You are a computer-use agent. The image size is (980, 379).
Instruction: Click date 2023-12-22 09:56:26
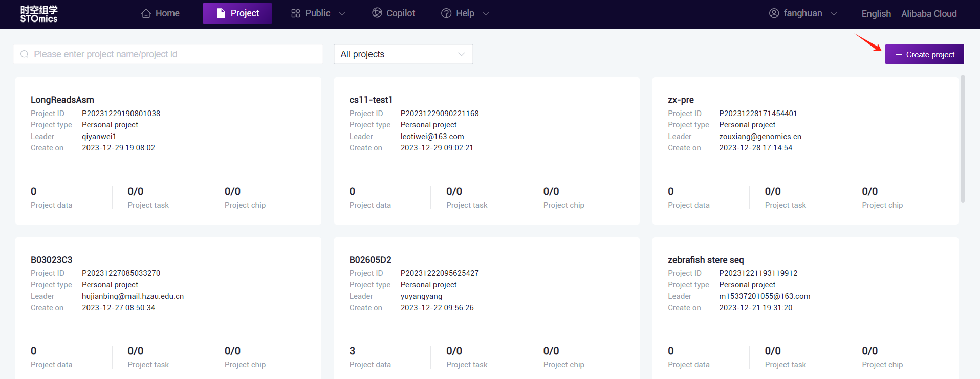(437, 308)
